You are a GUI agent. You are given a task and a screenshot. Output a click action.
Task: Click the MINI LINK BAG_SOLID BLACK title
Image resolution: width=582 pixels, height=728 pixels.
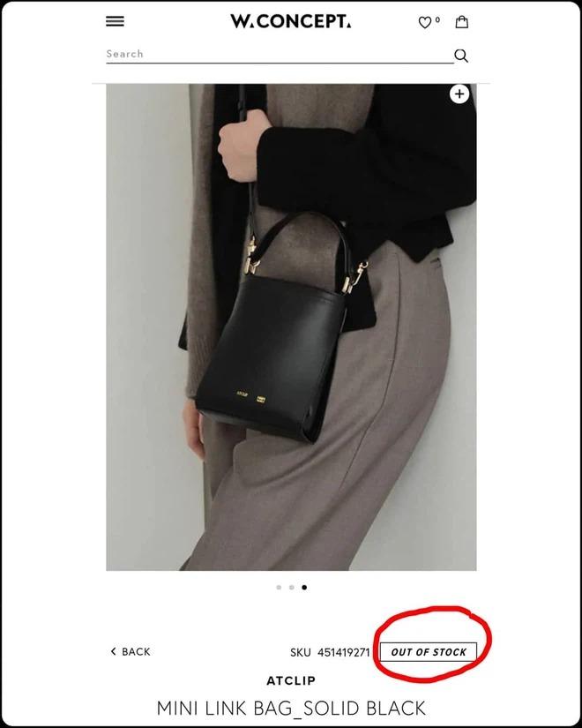(291, 709)
